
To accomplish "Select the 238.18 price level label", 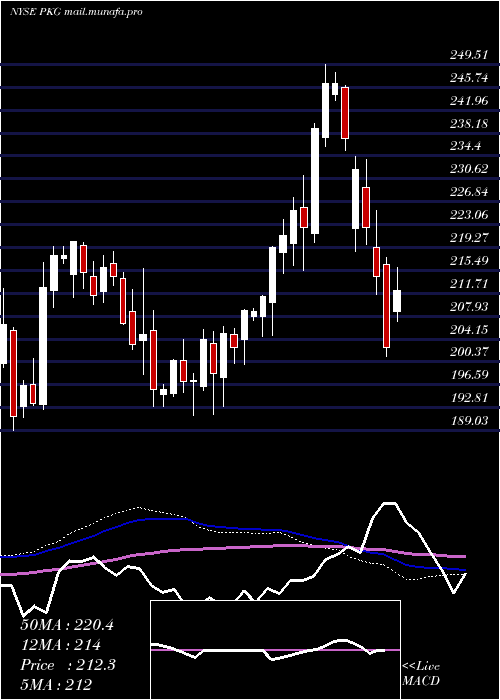I will point(469,124).
